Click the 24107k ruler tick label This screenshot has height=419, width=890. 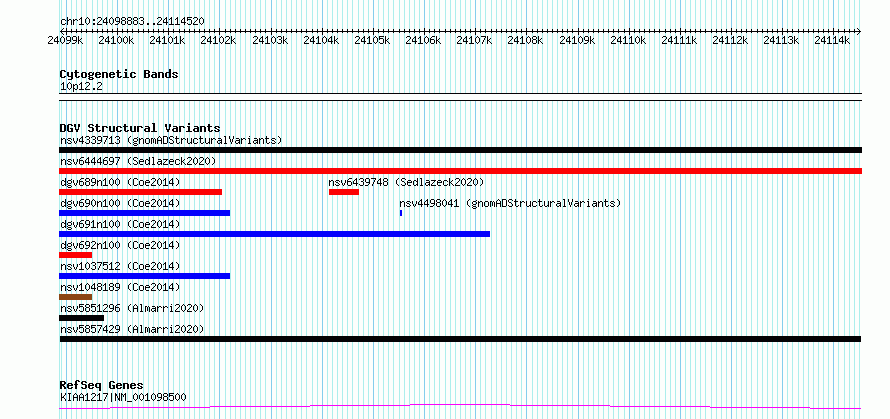pyautogui.click(x=475, y=40)
